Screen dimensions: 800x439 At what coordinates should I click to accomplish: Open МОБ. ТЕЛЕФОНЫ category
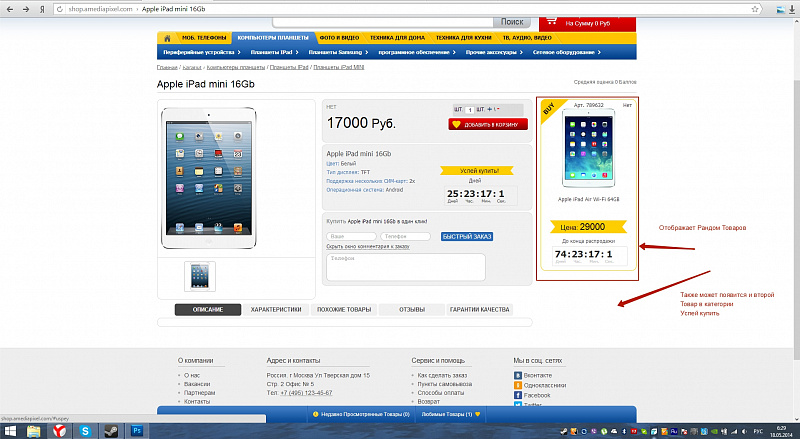204,38
